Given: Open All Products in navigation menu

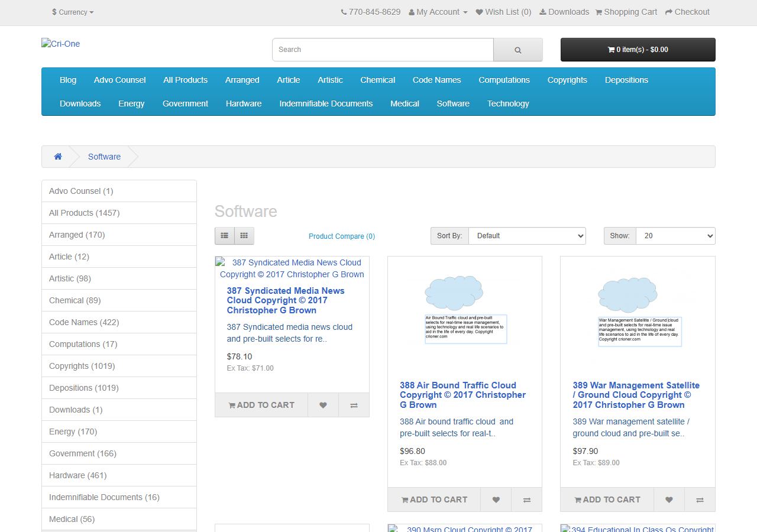Looking at the screenshot, I should [x=186, y=80].
